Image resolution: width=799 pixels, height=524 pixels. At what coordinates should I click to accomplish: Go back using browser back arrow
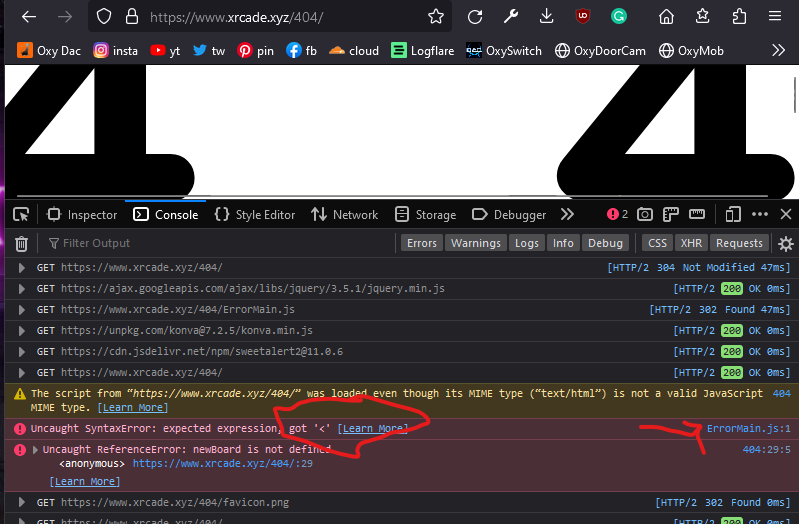[x=29, y=17]
